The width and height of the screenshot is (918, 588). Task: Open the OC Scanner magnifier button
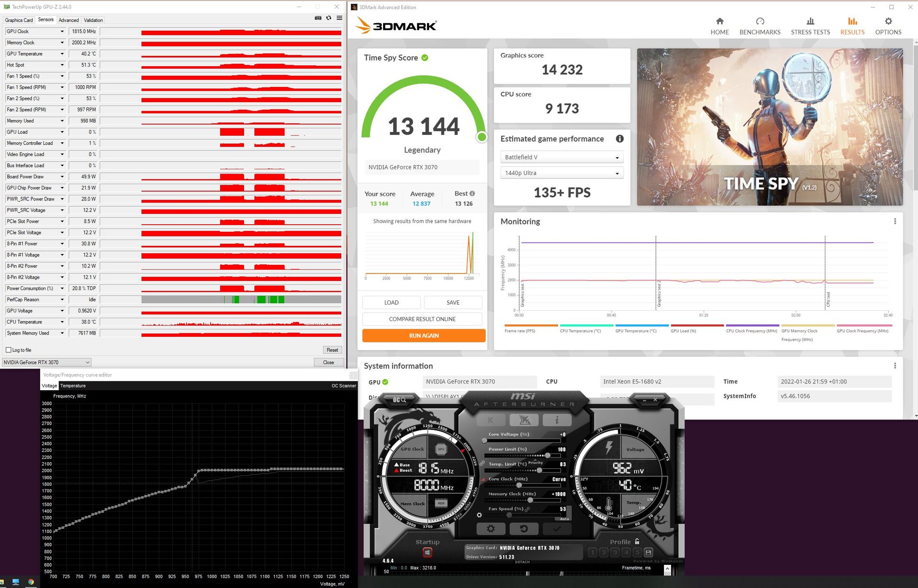pyautogui.click(x=400, y=400)
